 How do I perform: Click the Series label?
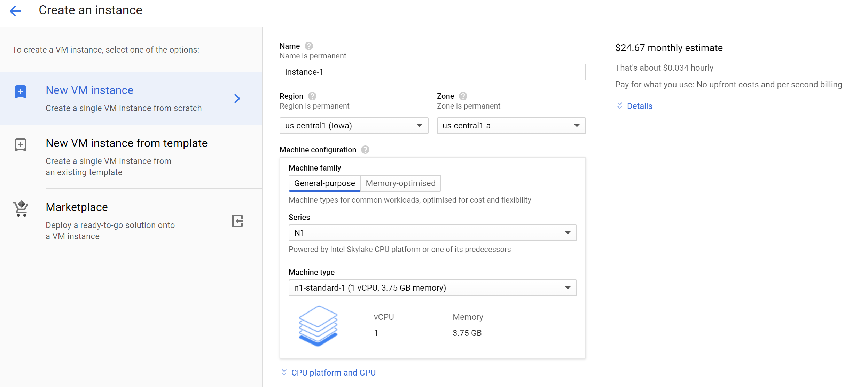pos(299,217)
